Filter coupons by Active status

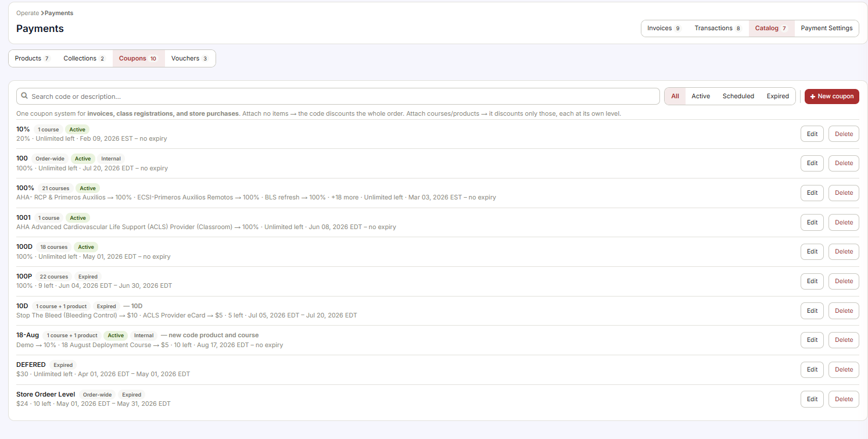tap(701, 97)
